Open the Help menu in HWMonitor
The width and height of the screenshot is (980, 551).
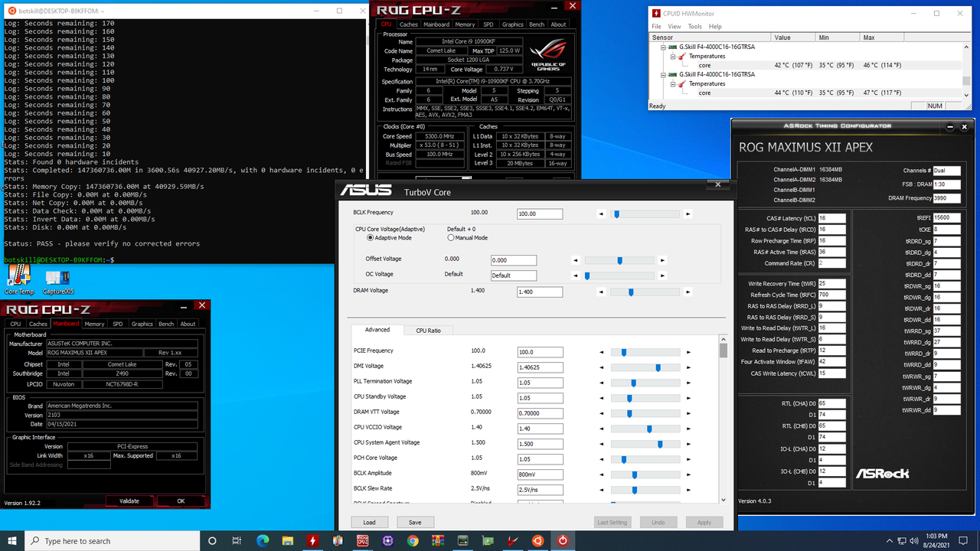point(715,26)
